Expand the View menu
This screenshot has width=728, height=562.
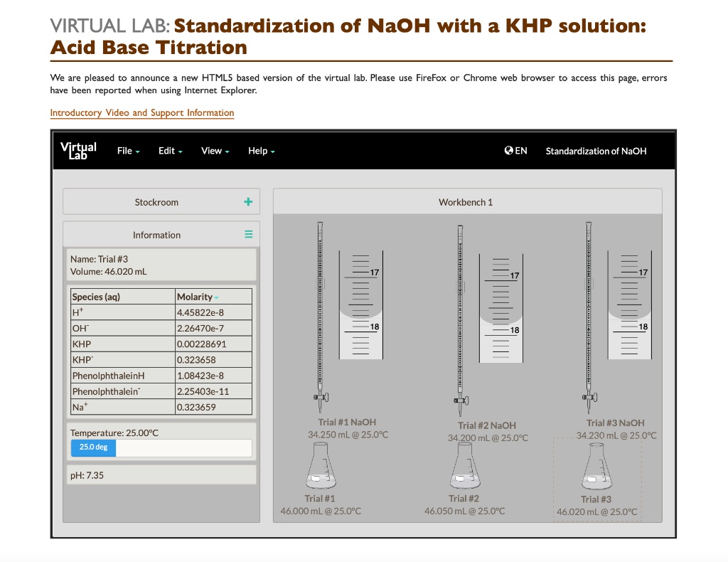pyautogui.click(x=215, y=151)
